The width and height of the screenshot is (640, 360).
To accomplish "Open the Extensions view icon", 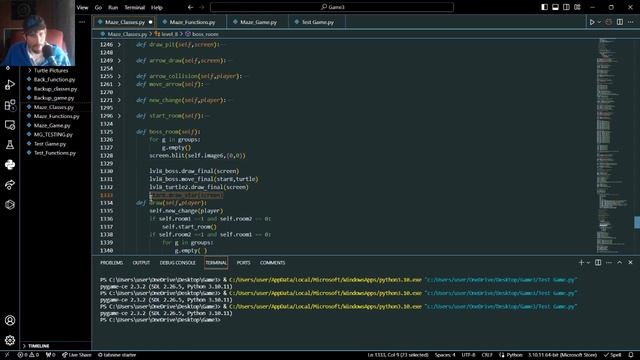I will pos(10,105).
